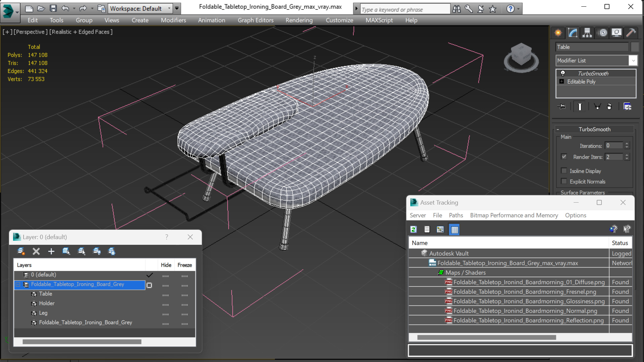Image resolution: width=644 pixels, height=362 pixels.
Task: Enable Explicit Normals checkbox
Action: point(564,182)
